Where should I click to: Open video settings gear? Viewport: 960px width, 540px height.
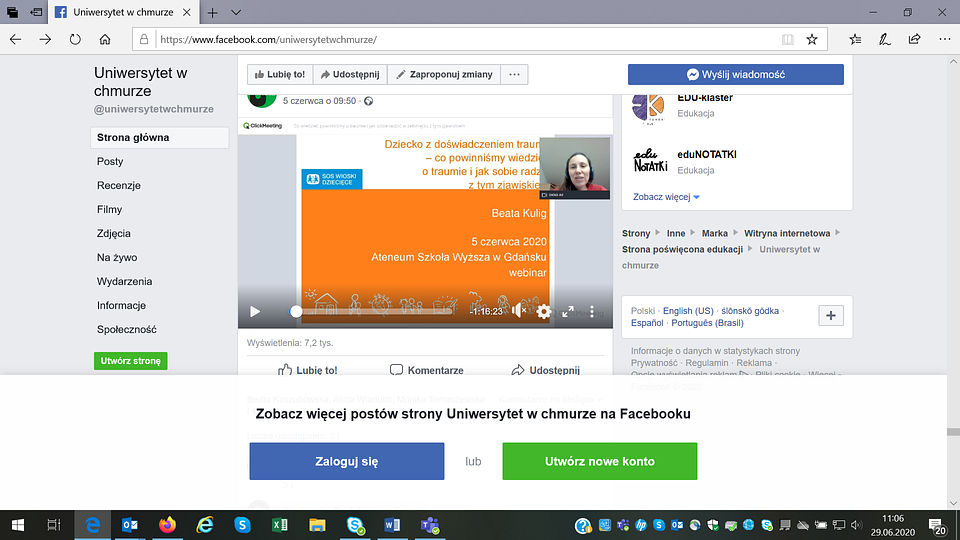tap(544, 312)
